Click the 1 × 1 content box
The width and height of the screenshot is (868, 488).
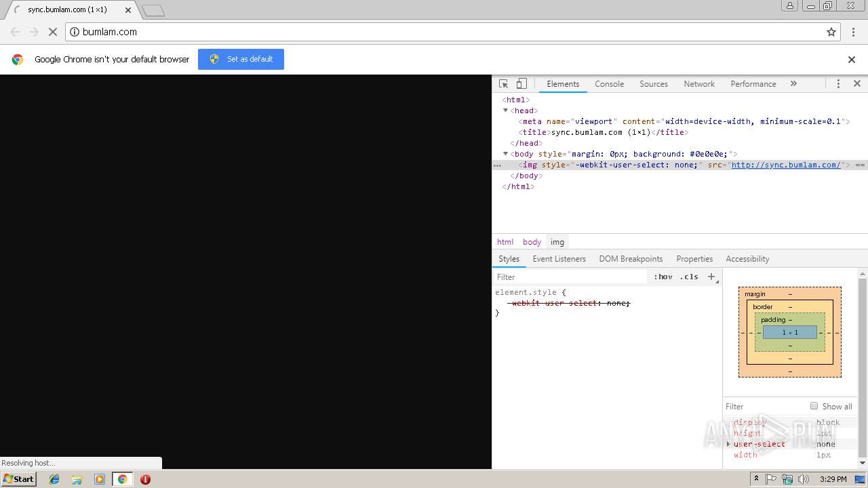pyautogui.click(x=790, y=332)
